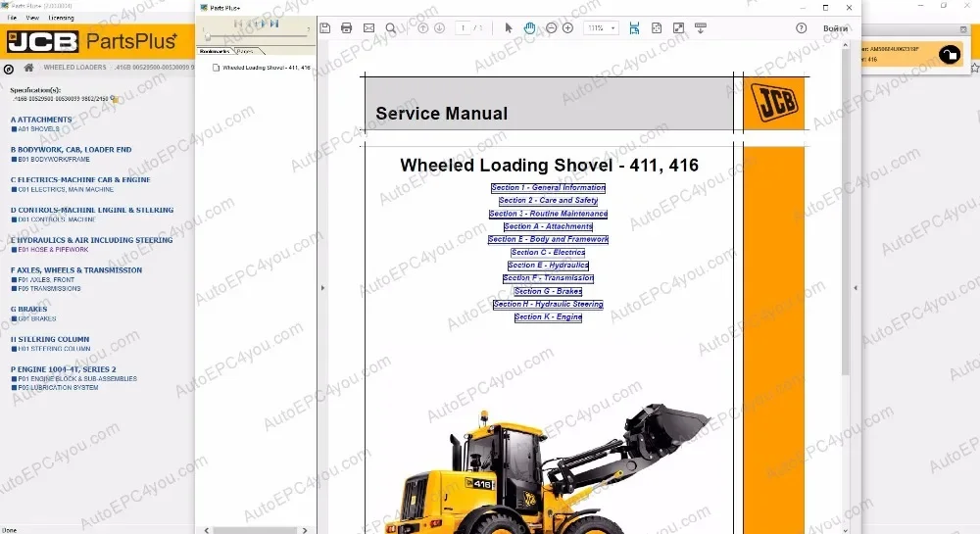Enable scrolling page mode icon
980x534 pixels.
(x=634, y=28)
